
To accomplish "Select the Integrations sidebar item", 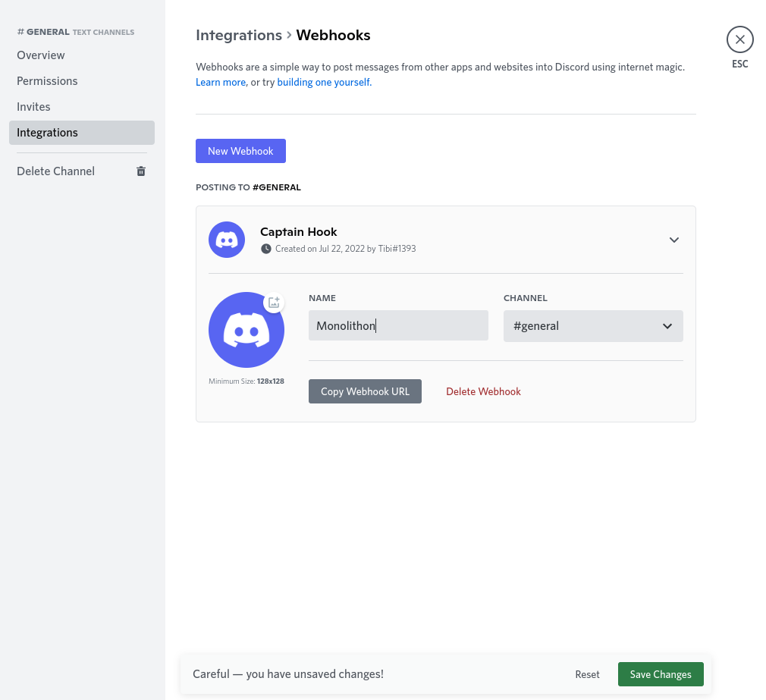I will (47, 133).
